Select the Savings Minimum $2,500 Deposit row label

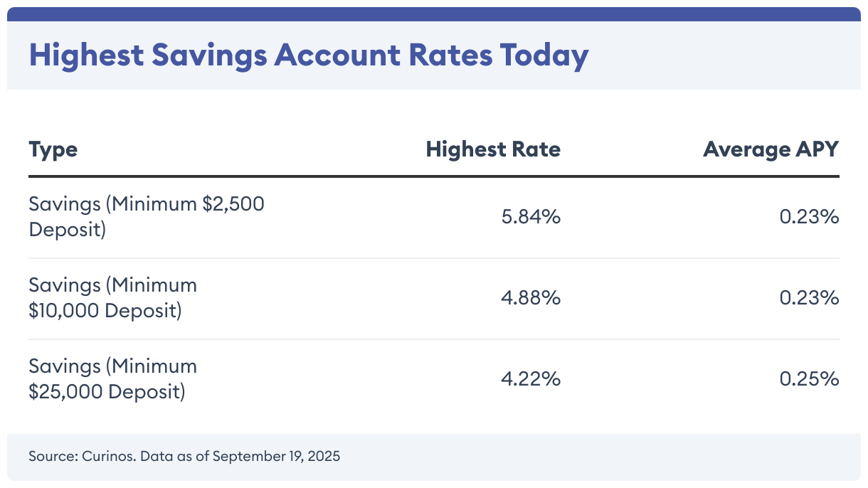click(146, 217)
